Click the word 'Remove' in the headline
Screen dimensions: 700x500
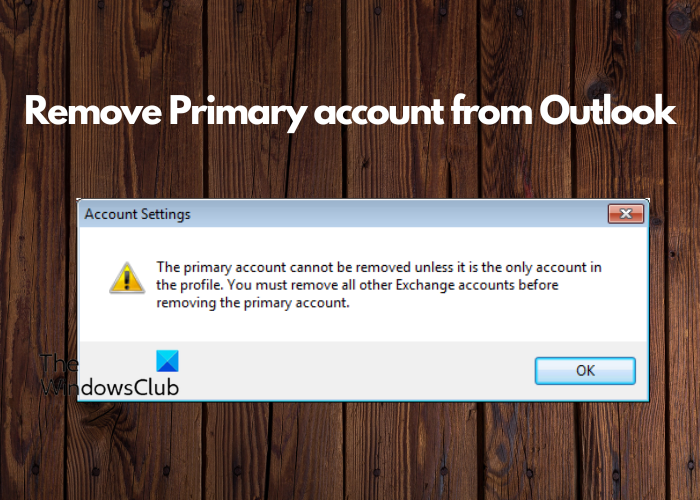[x=93, y=111]
